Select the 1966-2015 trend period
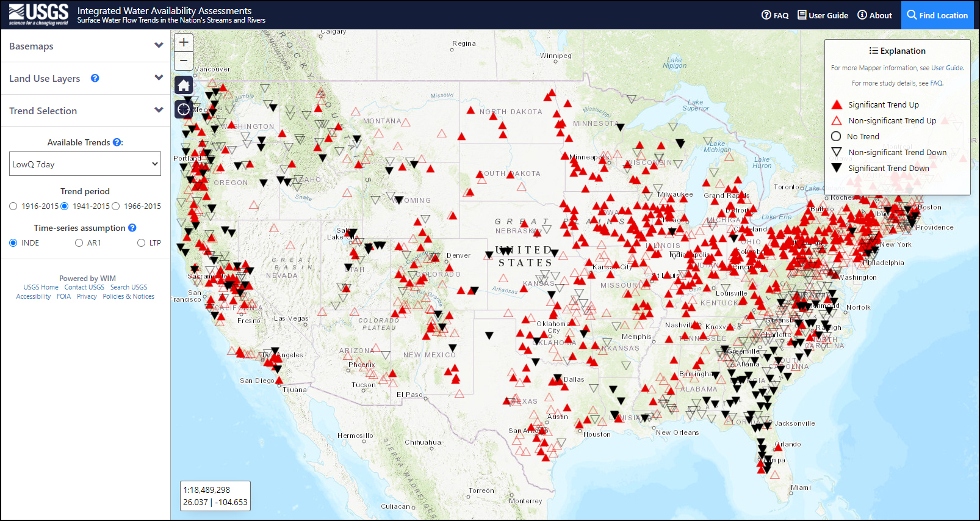 (x=116, y=206)
